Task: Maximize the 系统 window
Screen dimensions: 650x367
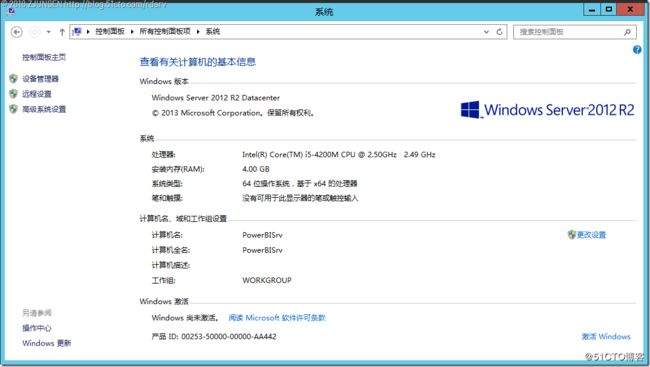Action: (609, 9)
